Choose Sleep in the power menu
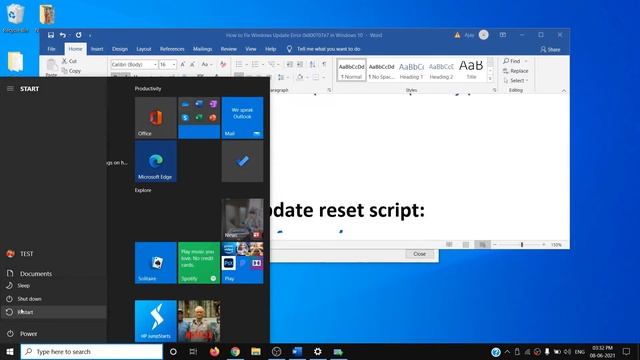 tap(53, 286)
